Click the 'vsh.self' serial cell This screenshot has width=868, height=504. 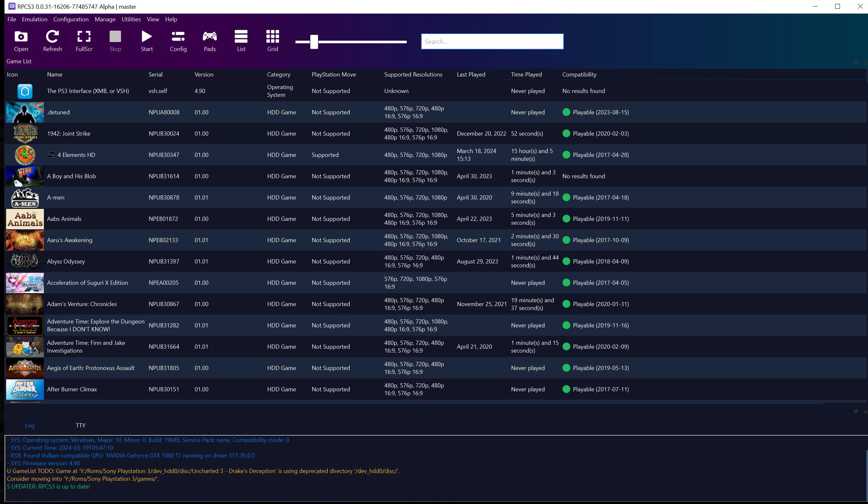coord(158,91)
